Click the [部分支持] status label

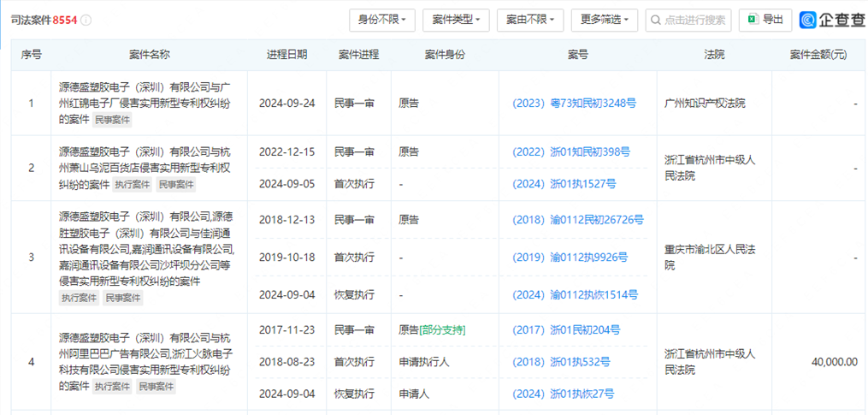[x=442, y=330]
